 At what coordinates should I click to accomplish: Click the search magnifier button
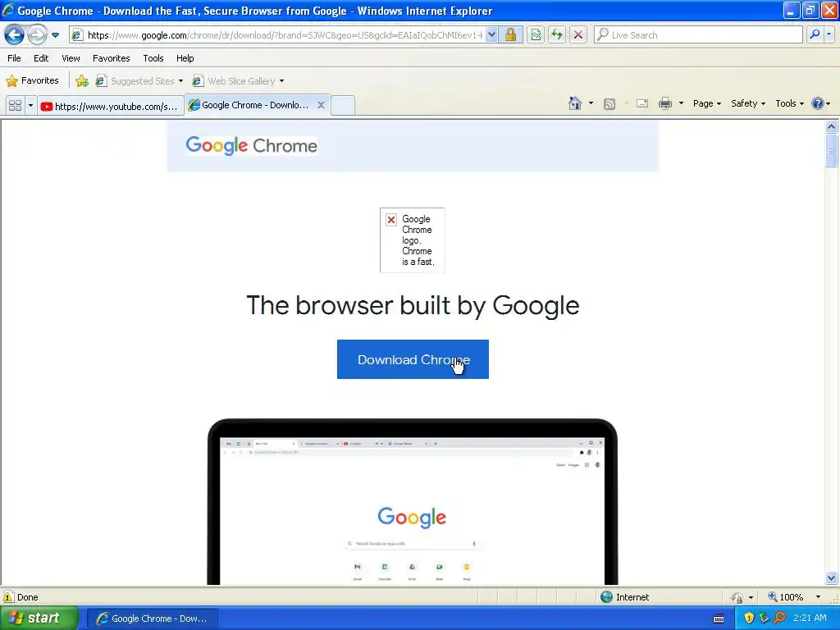[815, 34]
